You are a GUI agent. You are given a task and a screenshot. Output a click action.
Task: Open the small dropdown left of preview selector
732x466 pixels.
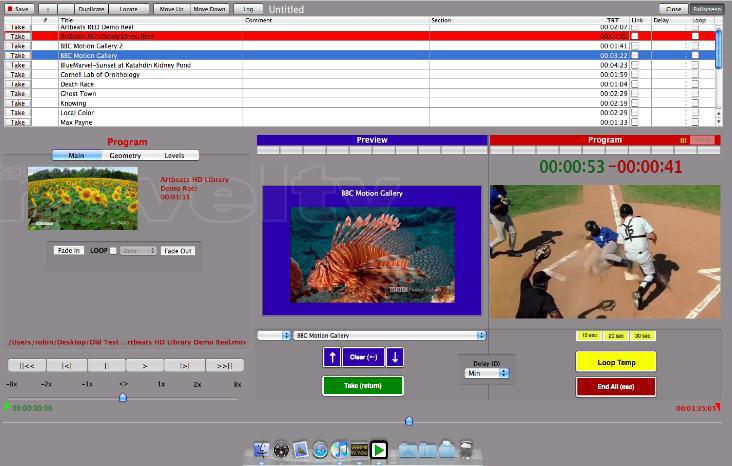[274, 336]
